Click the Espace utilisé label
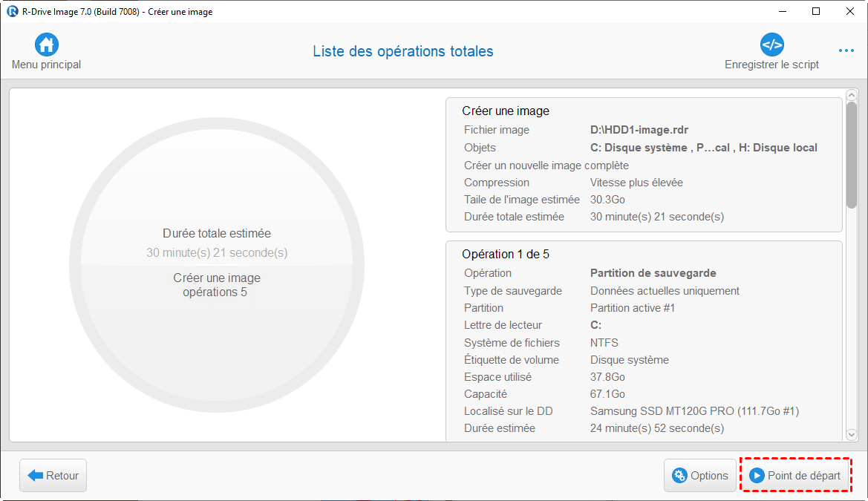This screenshot has height=501, width=868. [x=497, y=377]
